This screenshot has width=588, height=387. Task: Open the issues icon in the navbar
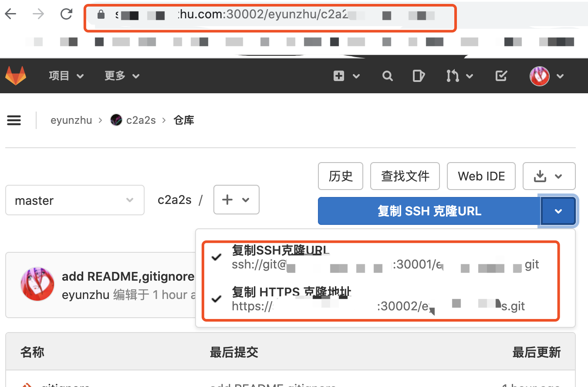pyautogui.click(x=419, y=76)
